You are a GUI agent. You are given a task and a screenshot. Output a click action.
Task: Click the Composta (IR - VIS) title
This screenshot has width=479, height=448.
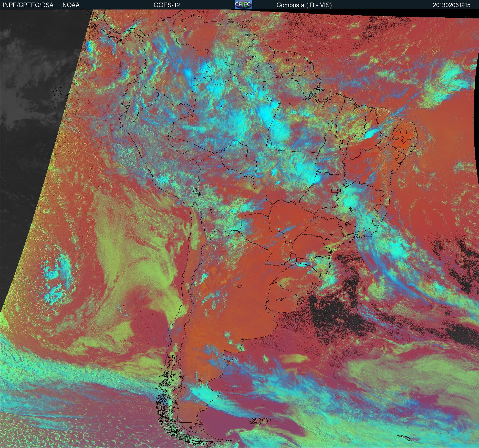304,5
